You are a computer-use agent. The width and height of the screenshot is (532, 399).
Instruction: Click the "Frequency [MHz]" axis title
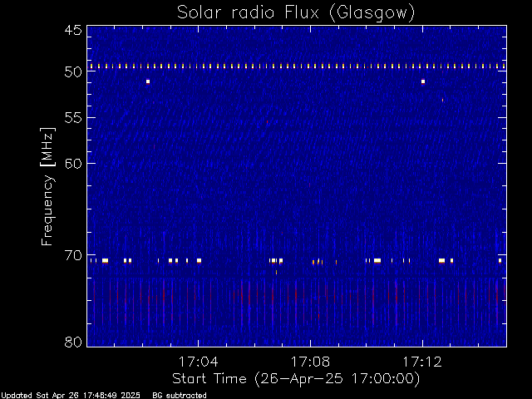47,186
